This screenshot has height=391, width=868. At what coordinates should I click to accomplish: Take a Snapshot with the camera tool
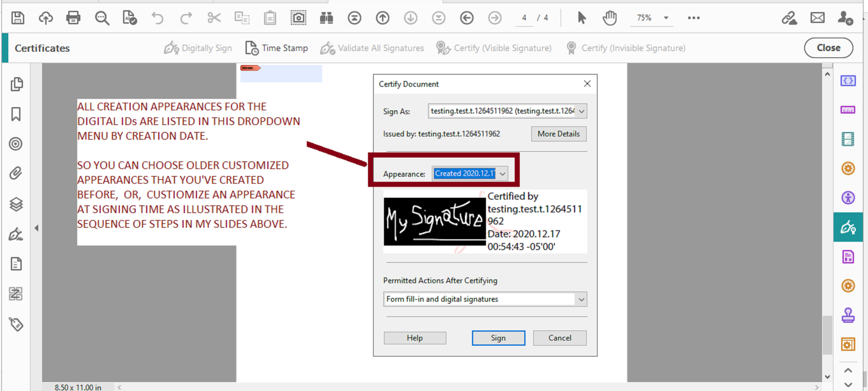(x=298, y=18)
